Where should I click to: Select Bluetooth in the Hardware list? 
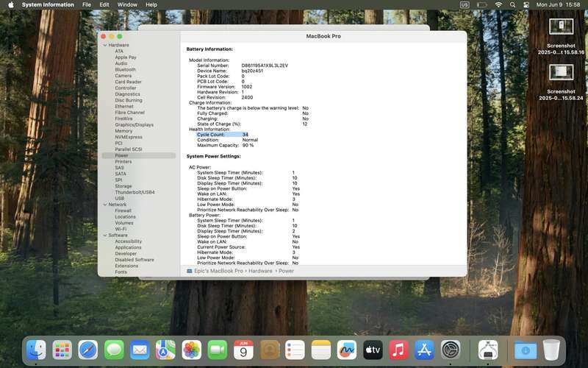click(x=125, y=69)
